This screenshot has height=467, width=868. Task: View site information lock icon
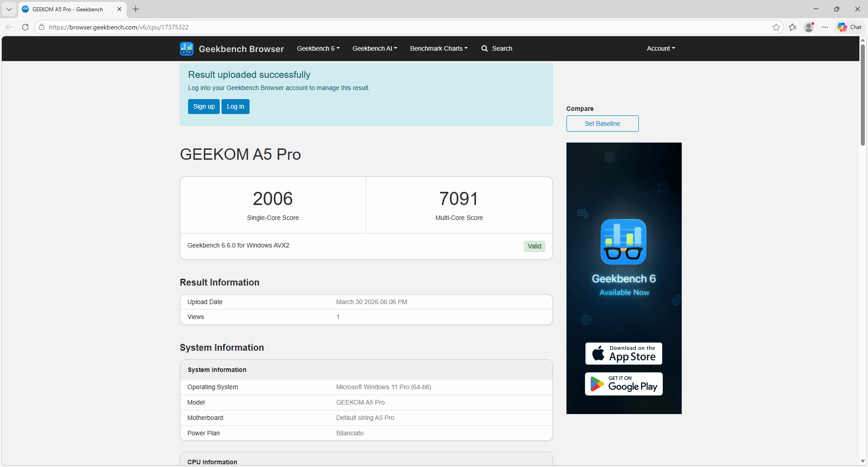42,27
